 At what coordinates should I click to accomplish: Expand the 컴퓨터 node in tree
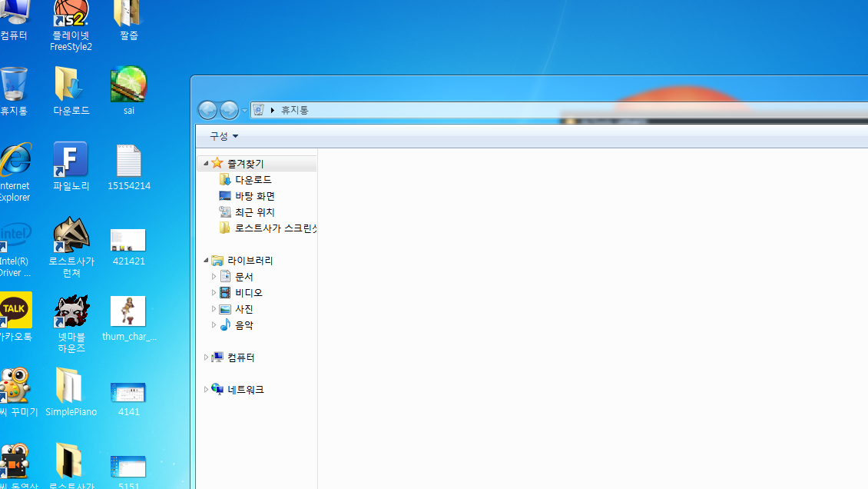click(x=206, y=358)
